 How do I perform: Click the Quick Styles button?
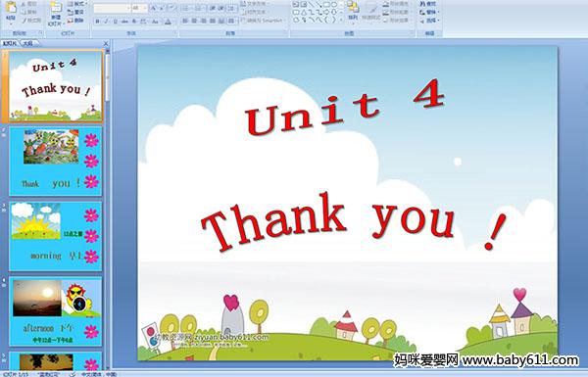point(371,11)
